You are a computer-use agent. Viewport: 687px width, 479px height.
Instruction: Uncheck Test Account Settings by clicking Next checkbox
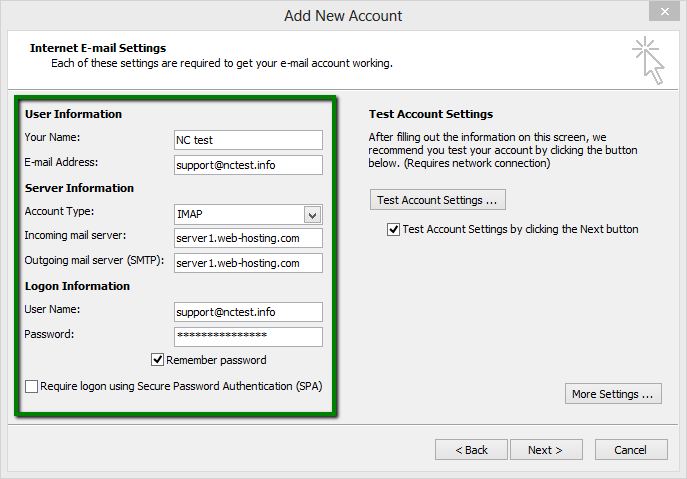pos(393,229)
